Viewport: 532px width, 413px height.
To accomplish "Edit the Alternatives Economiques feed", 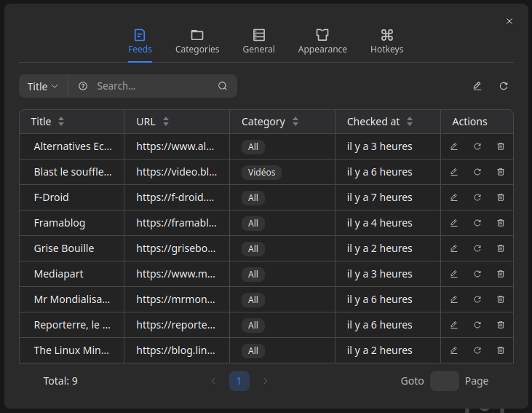I will [454, 146].
